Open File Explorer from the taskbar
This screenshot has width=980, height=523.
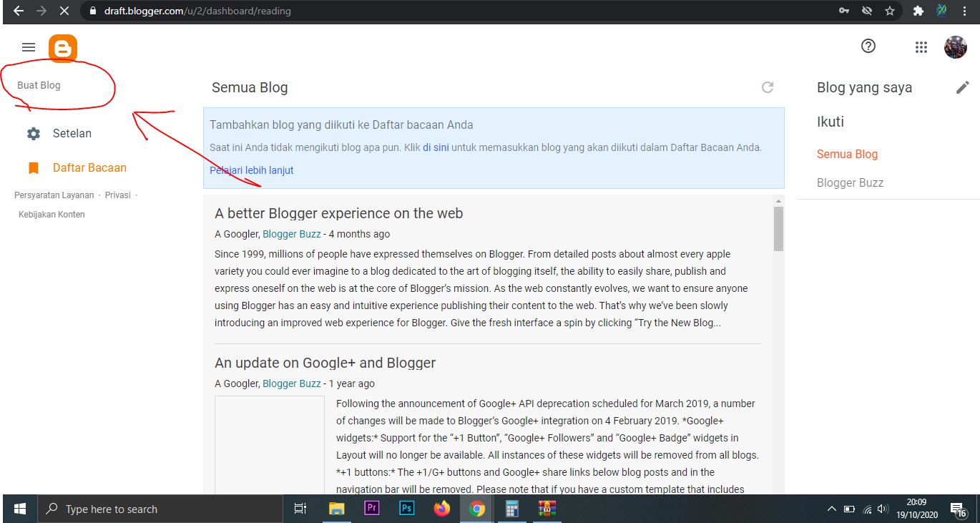[x=336, y=509]
